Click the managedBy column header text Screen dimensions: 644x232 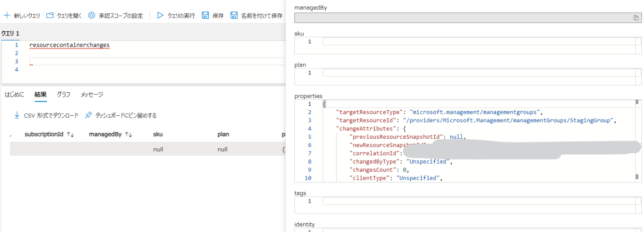click(105, 135)
